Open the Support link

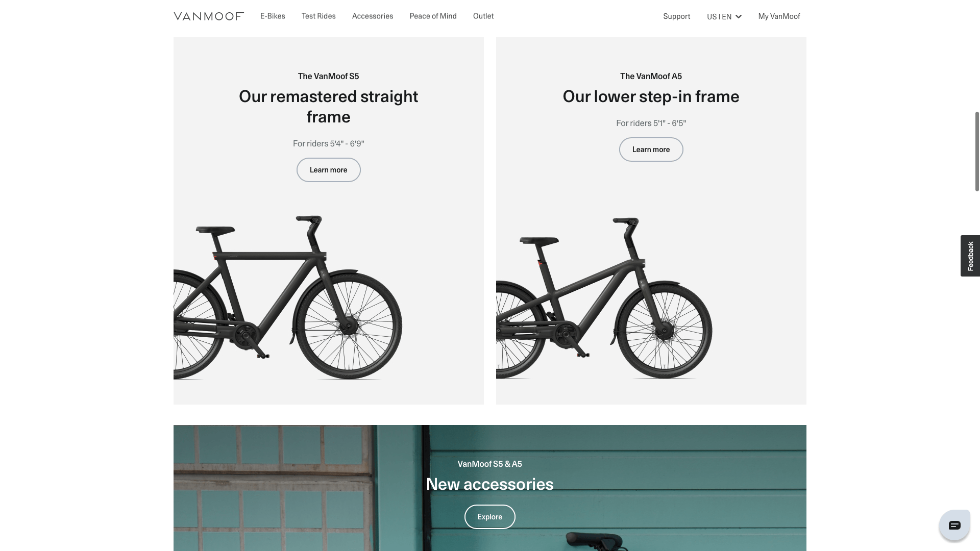pyautogui.click(x=677, y=16)
